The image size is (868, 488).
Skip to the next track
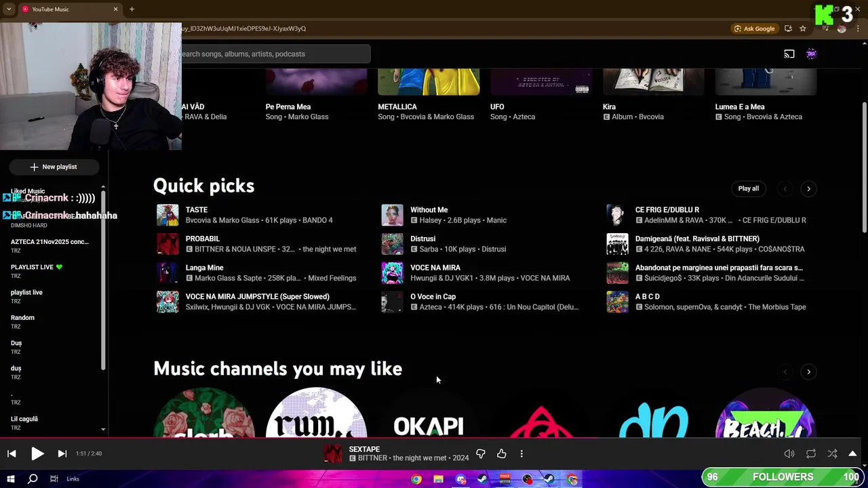click(62, 453)
